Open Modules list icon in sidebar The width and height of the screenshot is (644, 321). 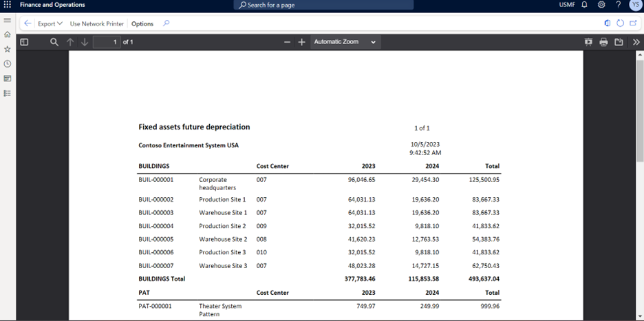(7, 93)
